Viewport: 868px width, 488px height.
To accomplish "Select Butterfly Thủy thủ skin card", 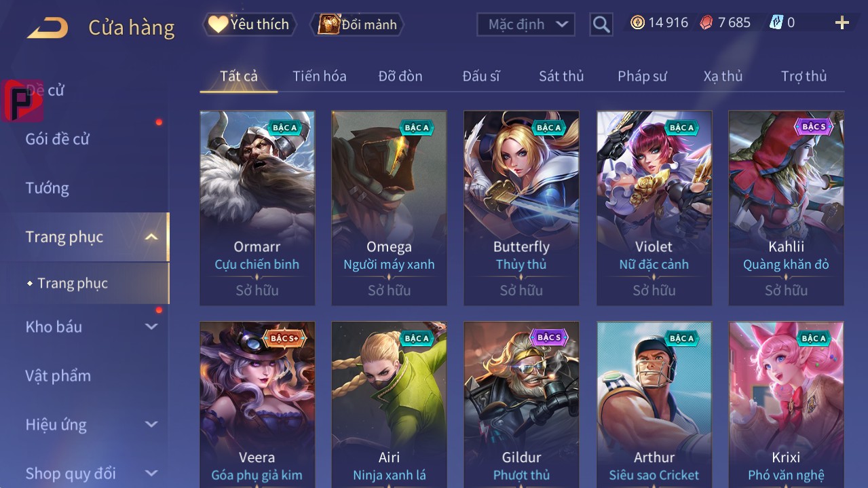I will 521,208.
